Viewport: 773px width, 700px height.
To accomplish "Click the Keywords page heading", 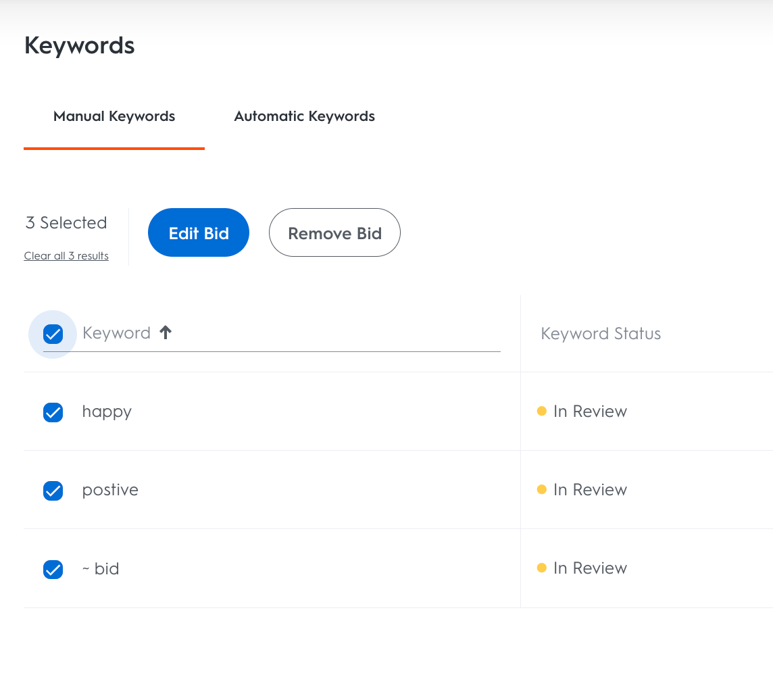I will 80,46.
